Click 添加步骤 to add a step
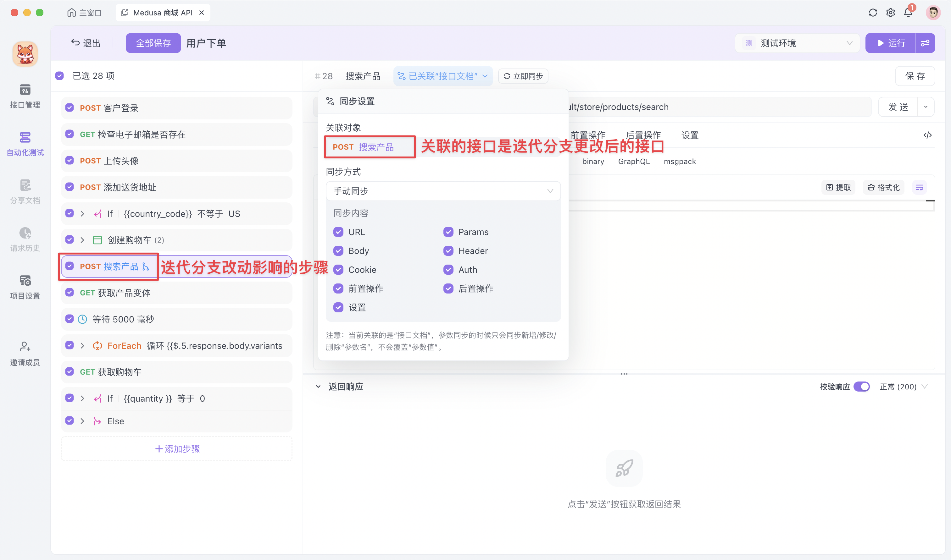Image resolution: width=951 pixels, height=560 pixels. point(176,449)
